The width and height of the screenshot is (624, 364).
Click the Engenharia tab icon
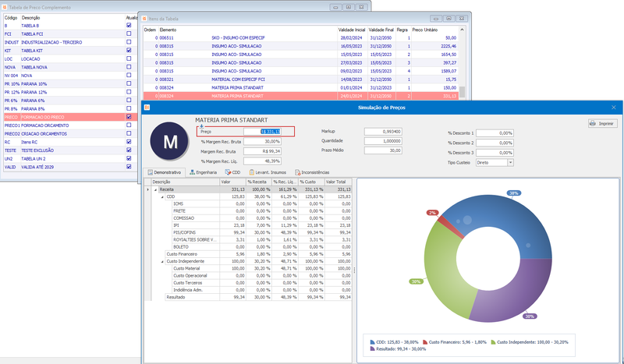[x=192, y=172]
